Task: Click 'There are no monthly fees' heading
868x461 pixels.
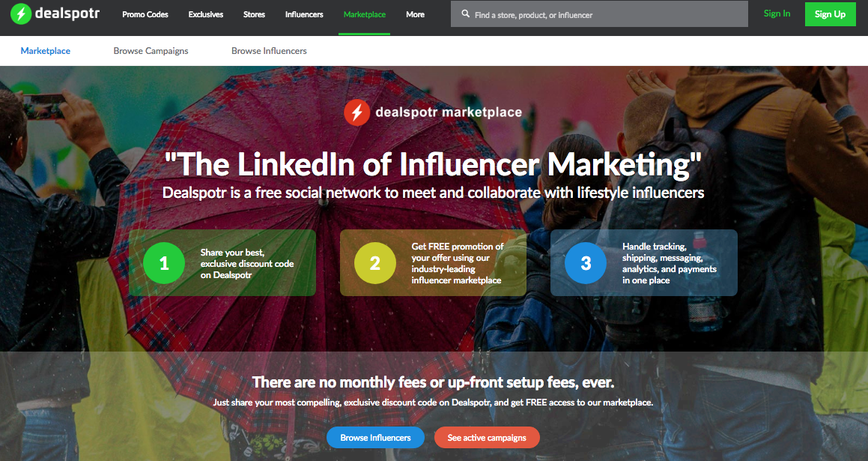Action: click(x=433, y=382)
